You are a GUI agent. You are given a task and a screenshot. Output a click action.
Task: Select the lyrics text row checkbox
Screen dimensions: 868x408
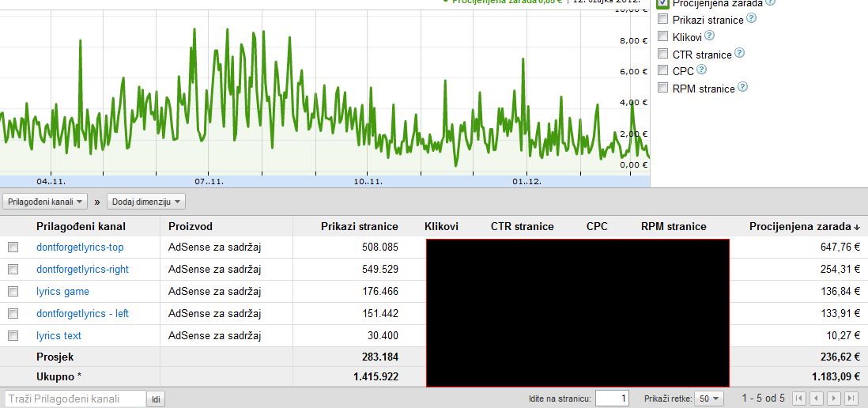pyautogui.click(x=13, y=336)
